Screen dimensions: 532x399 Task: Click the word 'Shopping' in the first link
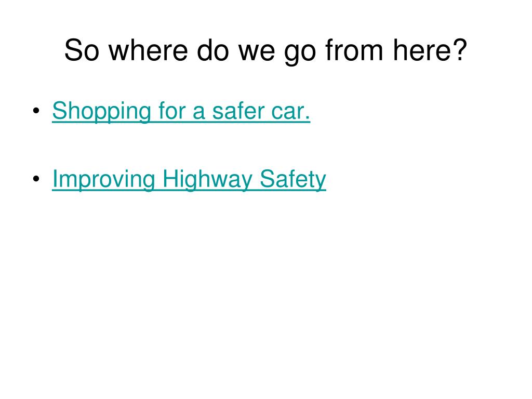pyautogui.click(x=101, y=111)
